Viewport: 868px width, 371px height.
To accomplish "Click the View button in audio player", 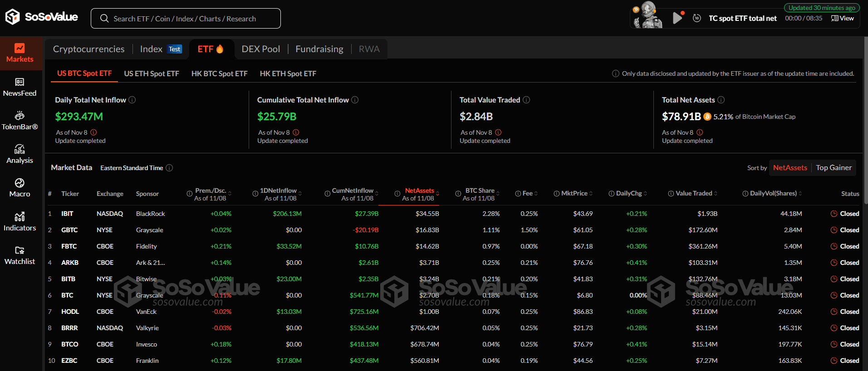I will pos(843,18).
